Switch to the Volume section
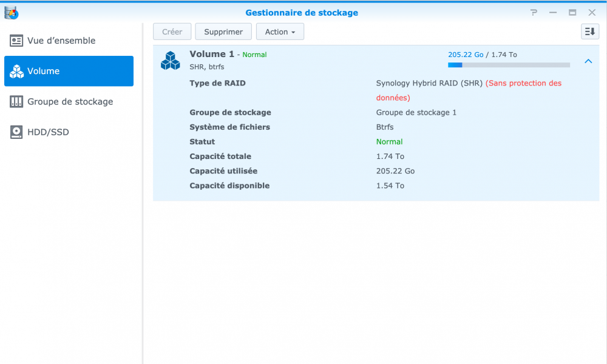 (69, 71)
